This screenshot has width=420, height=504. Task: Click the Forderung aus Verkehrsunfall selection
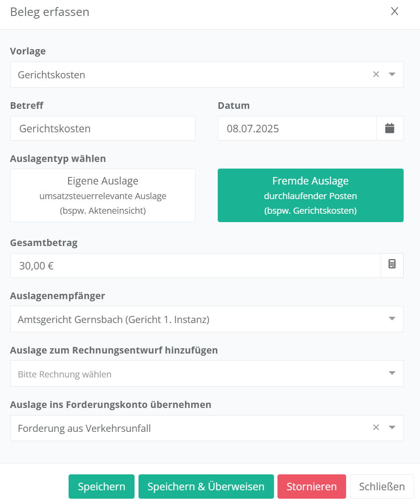coord(85,428)
